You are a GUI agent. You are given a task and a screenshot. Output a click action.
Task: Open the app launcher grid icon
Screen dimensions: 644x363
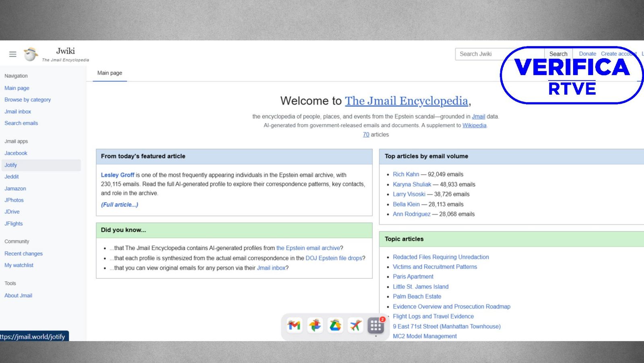(376, 326)
